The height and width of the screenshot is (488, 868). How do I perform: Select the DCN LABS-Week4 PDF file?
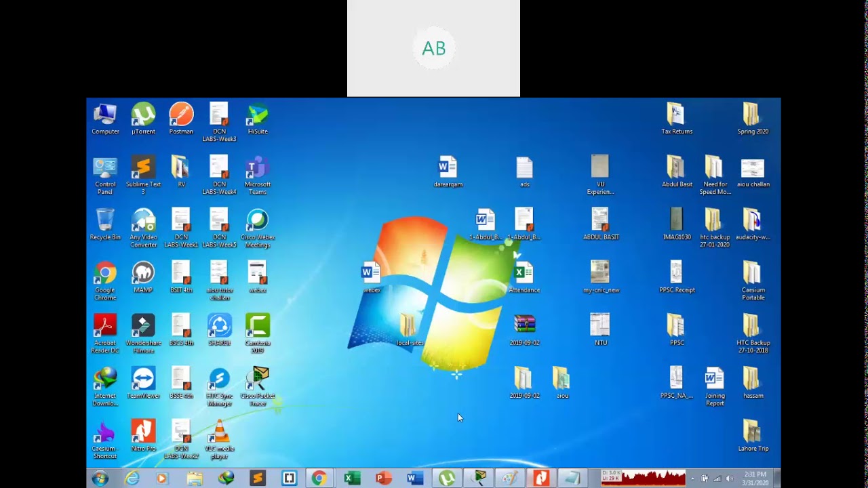tap(219, 176)
